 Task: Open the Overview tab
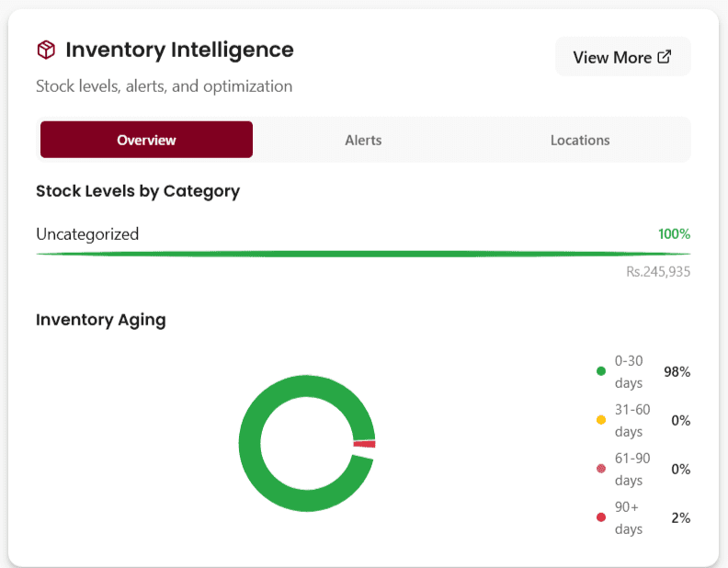coord(146,140)
